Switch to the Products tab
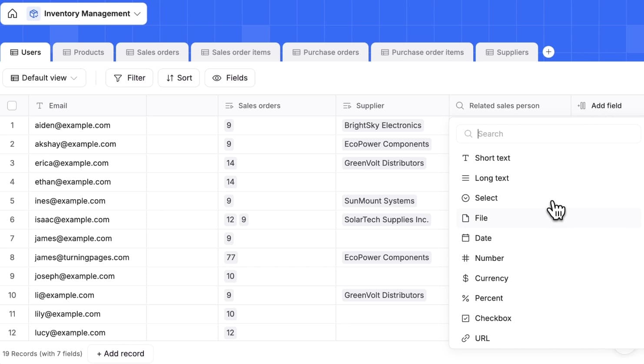 [x=83, y=52]
